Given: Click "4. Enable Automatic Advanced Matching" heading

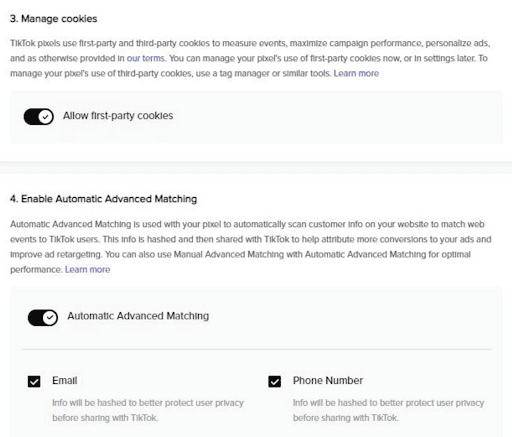Looking at the screenshot, I should (x=103, y=199).
